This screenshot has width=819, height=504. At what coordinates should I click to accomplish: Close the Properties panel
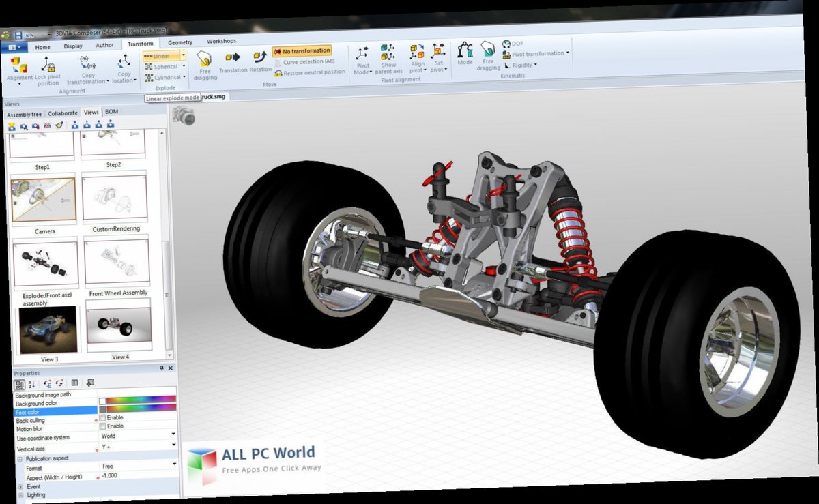click(170, 368)
